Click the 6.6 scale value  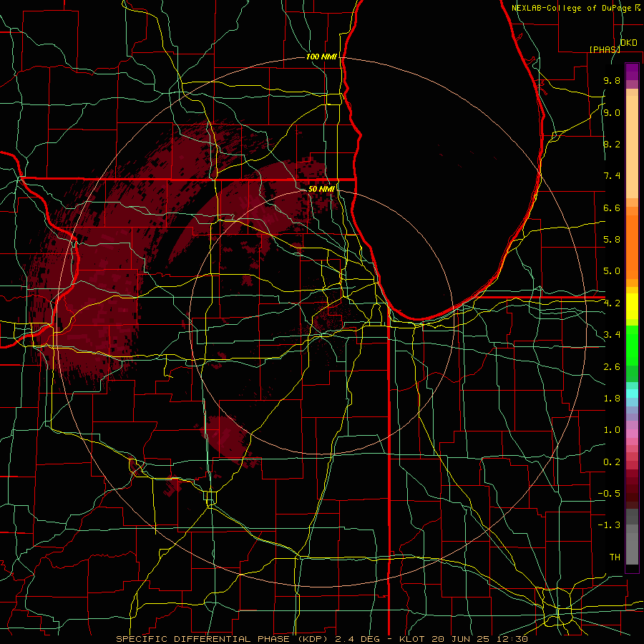[x=612, y=208]
